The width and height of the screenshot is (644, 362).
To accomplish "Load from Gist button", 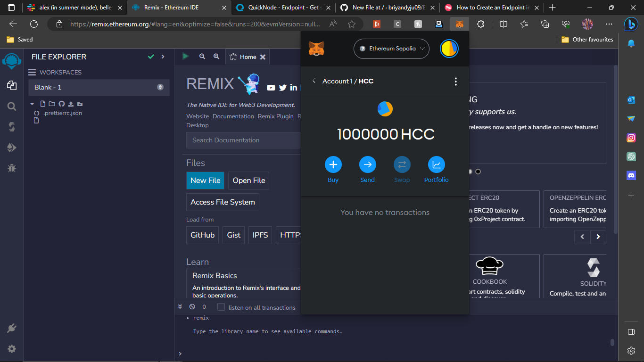I will coord(234,235).
